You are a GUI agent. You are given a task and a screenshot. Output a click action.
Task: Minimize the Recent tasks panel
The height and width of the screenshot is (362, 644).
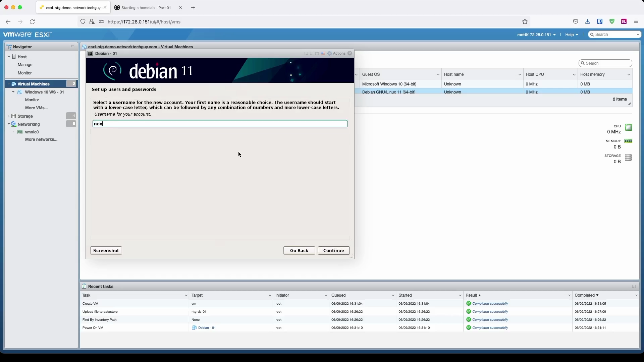[634, 287]
